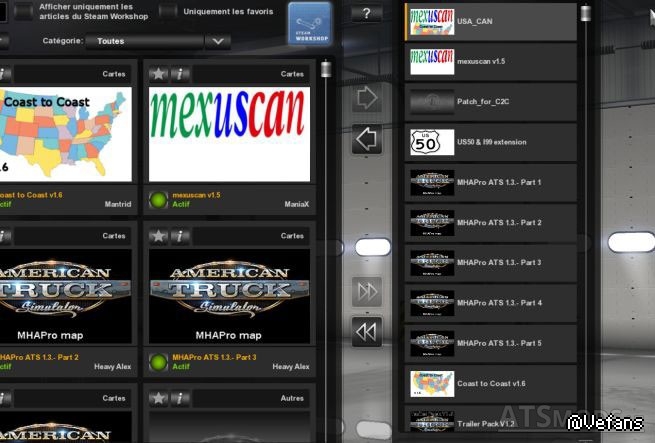
Task: Click the available mods list scrollbar handle
Action: point(325,70)
